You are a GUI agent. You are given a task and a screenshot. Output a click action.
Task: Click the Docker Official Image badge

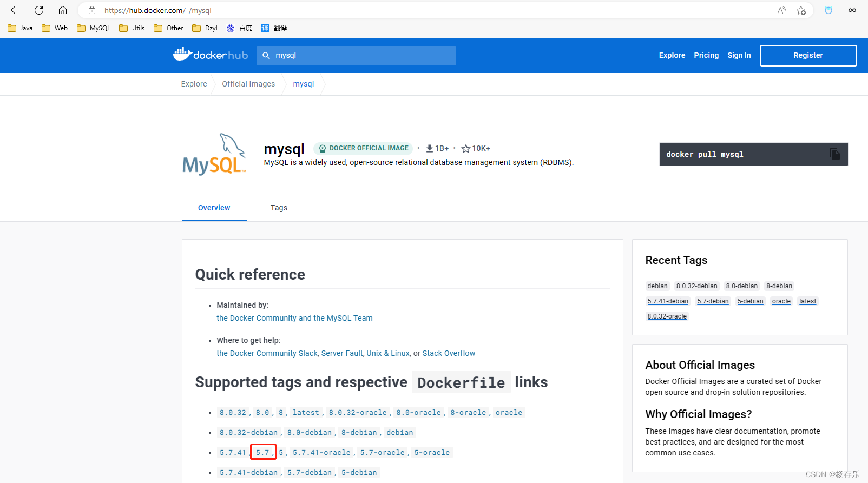pyautogui.click(x=363, y=148)
